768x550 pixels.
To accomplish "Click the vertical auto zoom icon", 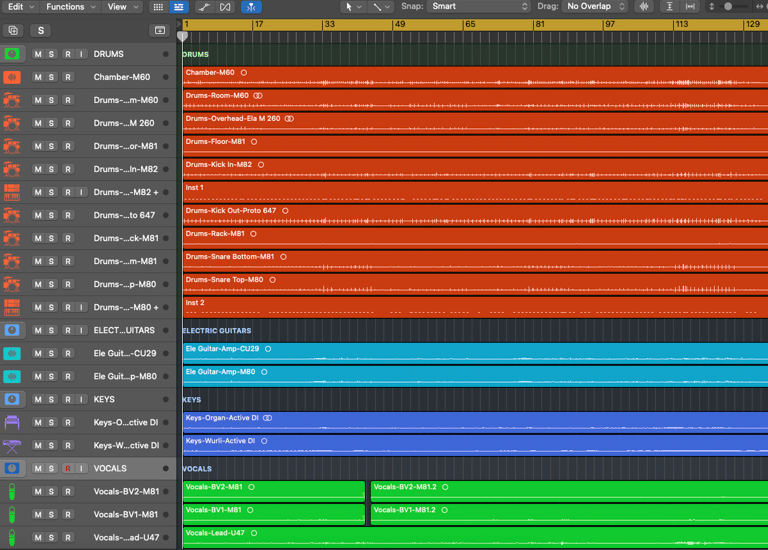I will coord(669,7).
